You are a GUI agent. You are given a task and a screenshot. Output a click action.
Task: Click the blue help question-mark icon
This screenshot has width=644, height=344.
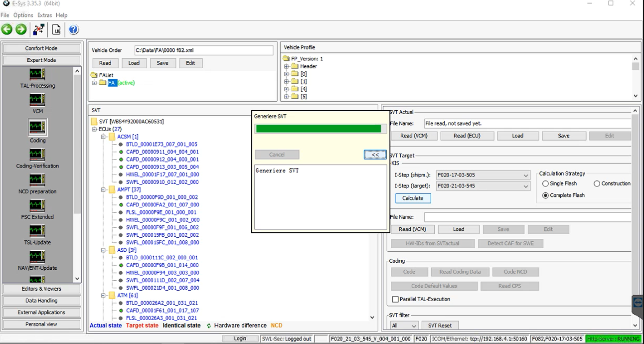[x=74, y=29]
